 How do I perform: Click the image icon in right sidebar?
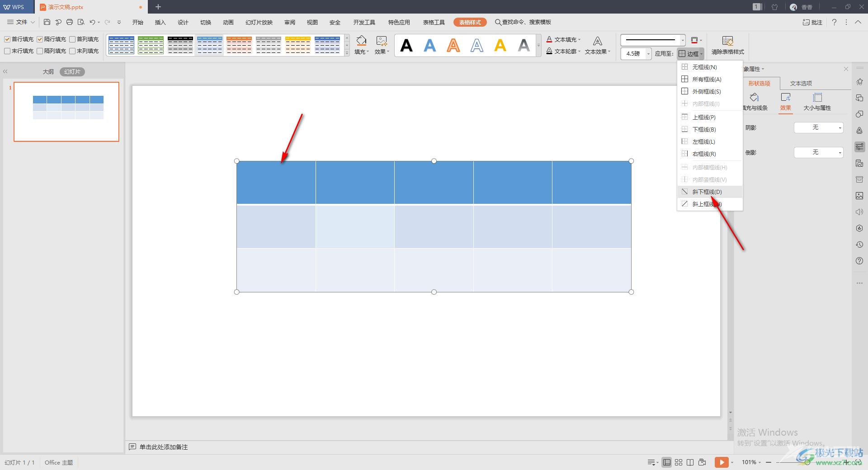[x=859, y=196]
